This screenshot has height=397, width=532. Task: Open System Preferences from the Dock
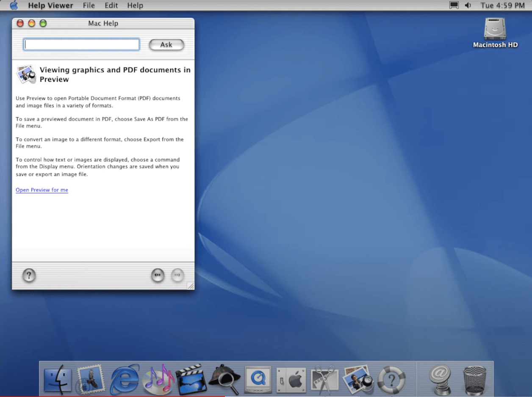tap(291, 379)
